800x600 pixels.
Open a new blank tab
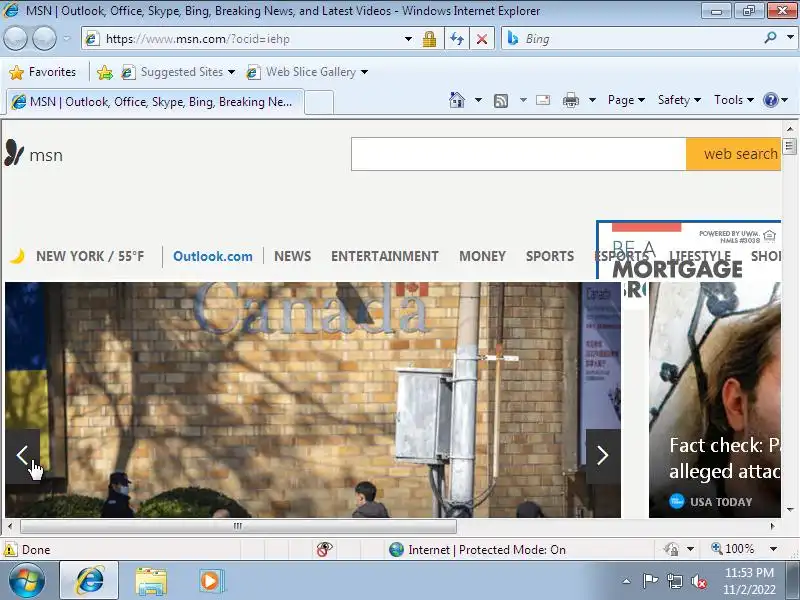tap(319, 103)
